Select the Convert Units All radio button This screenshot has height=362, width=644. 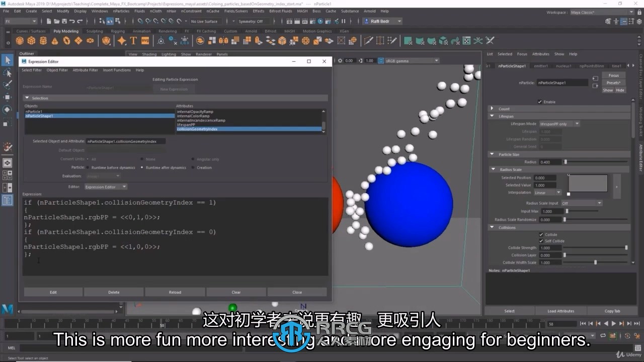88,159
